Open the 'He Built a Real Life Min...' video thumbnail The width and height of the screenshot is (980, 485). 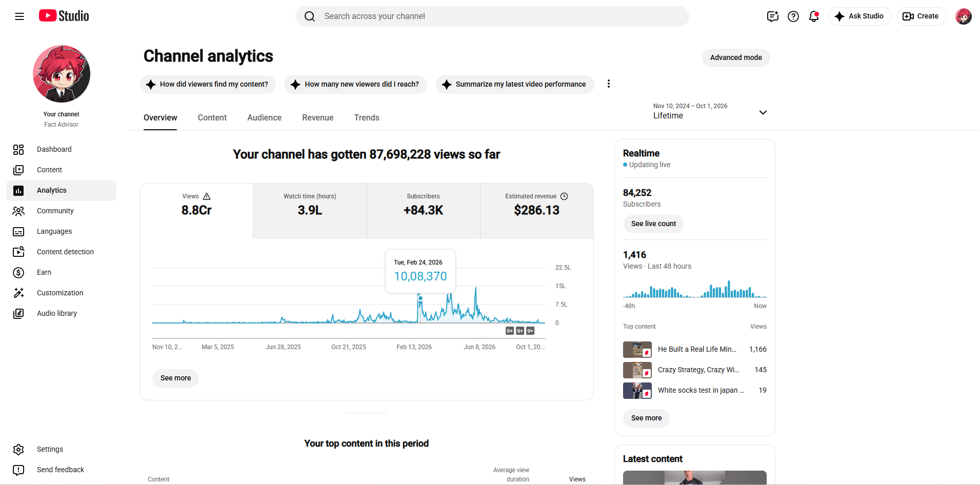point(637,349)
